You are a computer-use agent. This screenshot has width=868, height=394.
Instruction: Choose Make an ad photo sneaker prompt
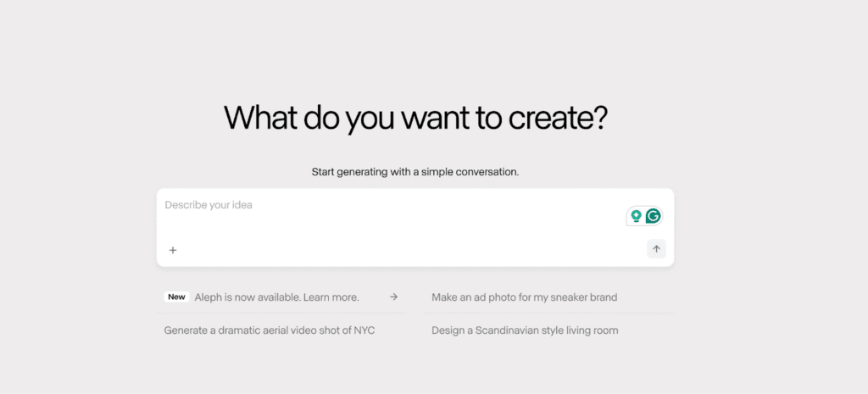tap(524, 297)
